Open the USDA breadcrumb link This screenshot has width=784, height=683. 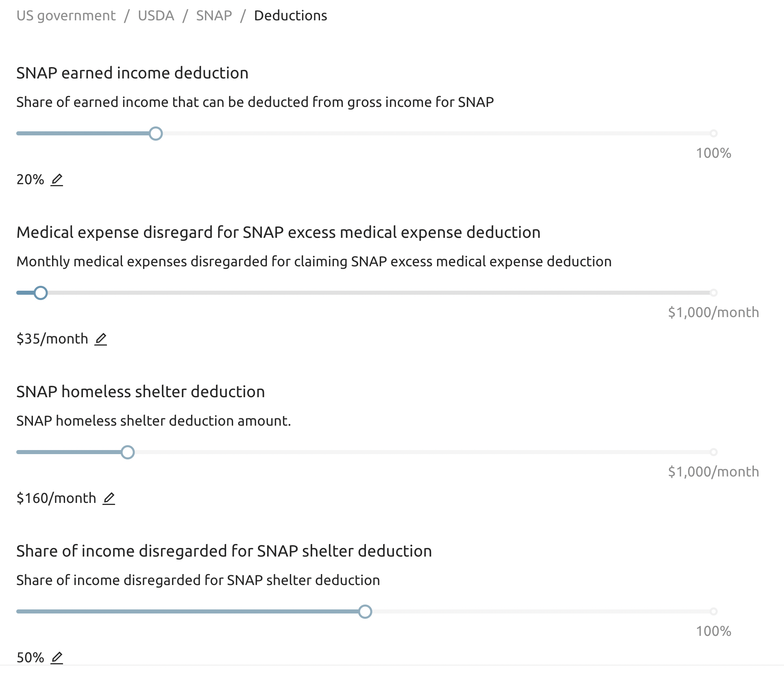tap(156, 15)
